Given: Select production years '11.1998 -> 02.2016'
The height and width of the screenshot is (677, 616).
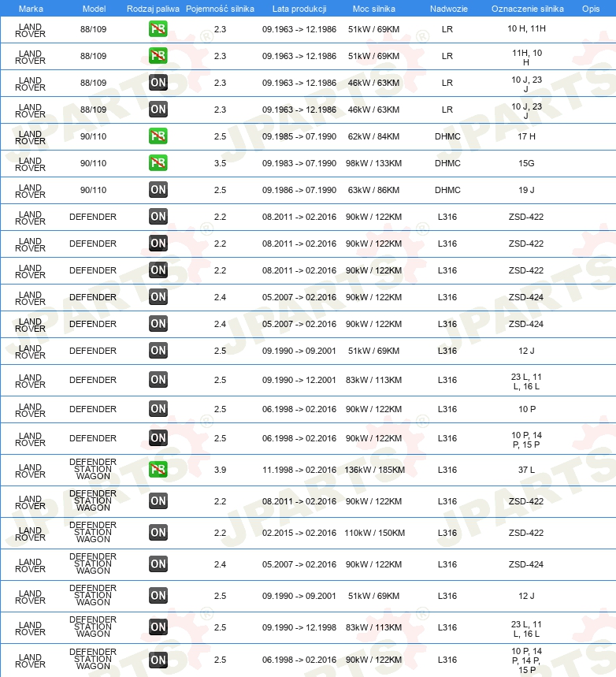Looking at the screenshot, I should coord(299,470).
